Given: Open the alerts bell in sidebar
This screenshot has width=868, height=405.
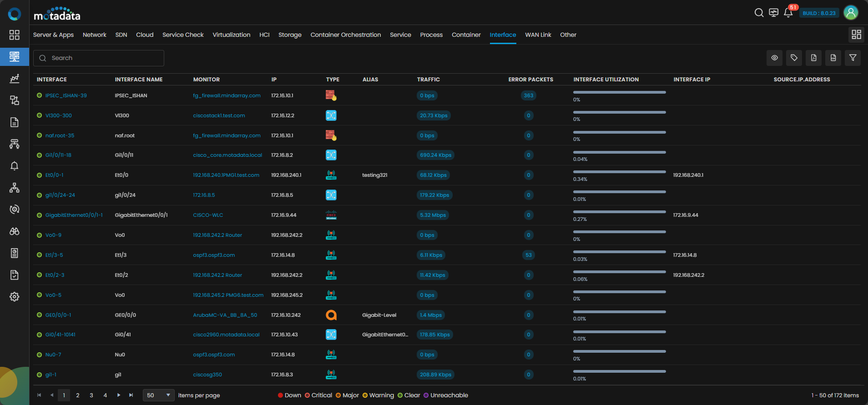Looking at the screenshot, I should (15, 166).
